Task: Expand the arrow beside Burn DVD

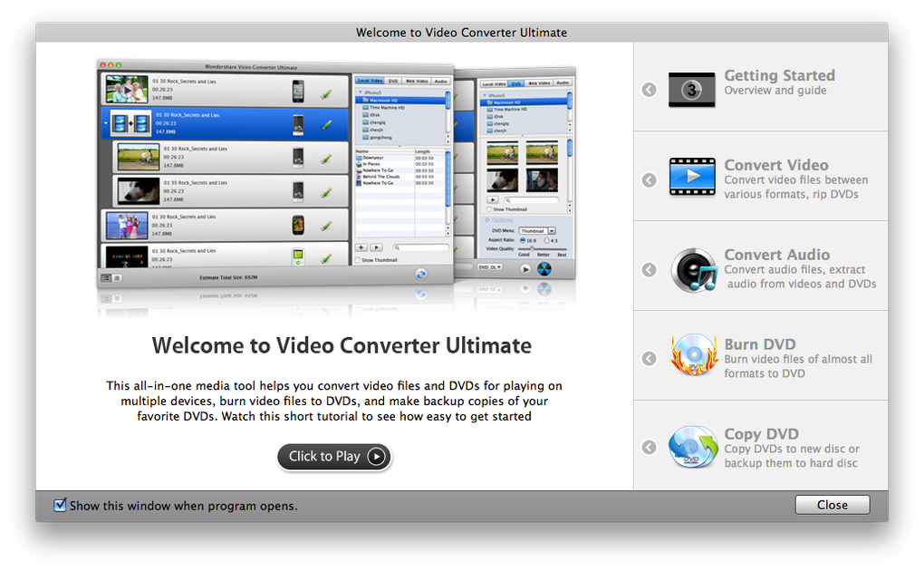Action: (x=649, y=359)
